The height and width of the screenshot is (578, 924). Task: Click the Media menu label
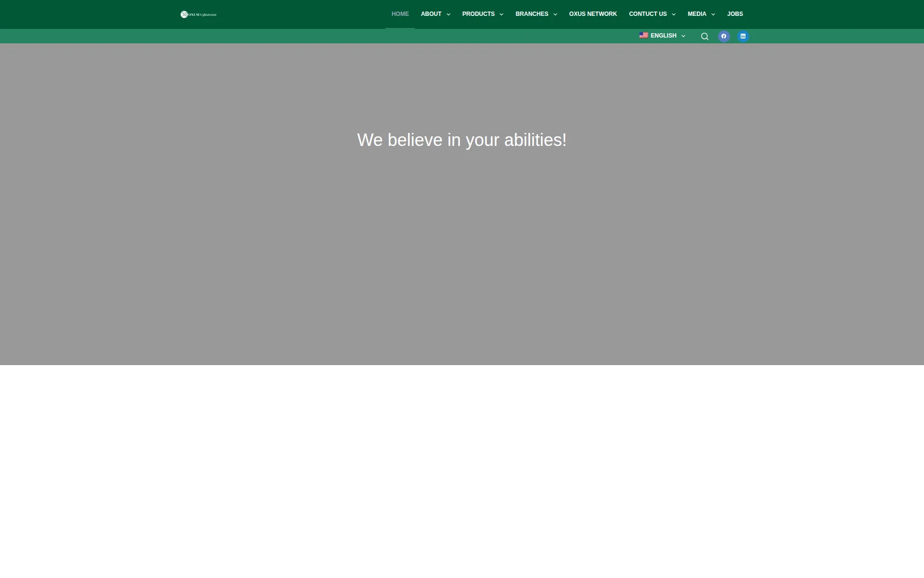click(697, 14)
